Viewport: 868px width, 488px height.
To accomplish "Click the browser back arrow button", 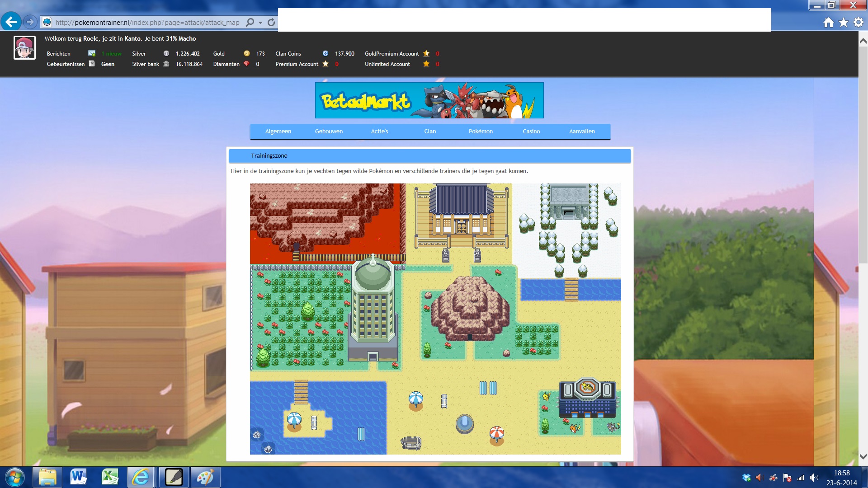I will pyautogui.click(x=11, y=22).
